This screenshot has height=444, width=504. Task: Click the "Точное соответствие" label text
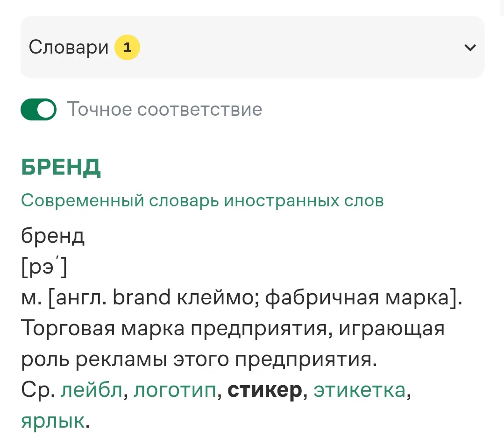[x=164, y=109]
